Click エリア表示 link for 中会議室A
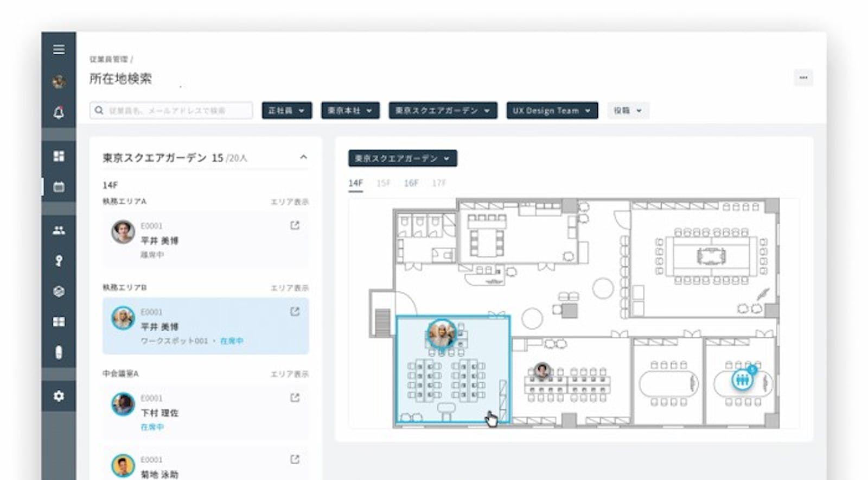This screenshot has height=480, width=868. pos(290,374)
